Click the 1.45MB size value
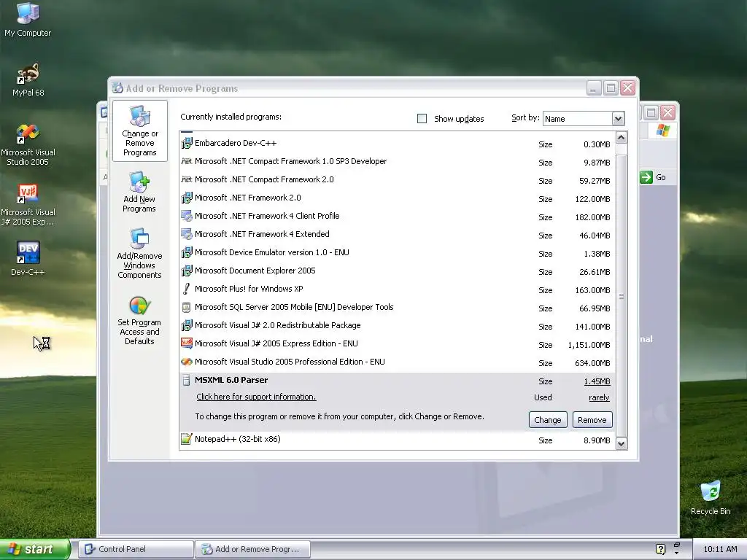 pos(597,381)
